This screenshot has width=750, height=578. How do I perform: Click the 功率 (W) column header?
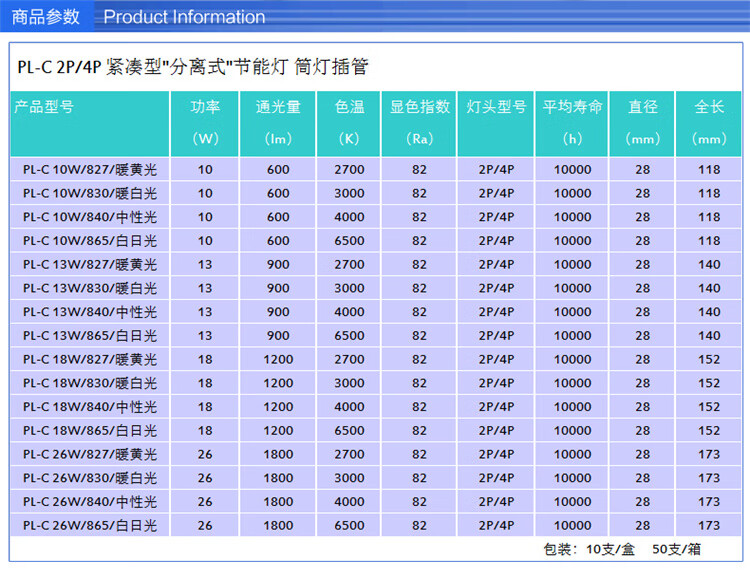205,122
